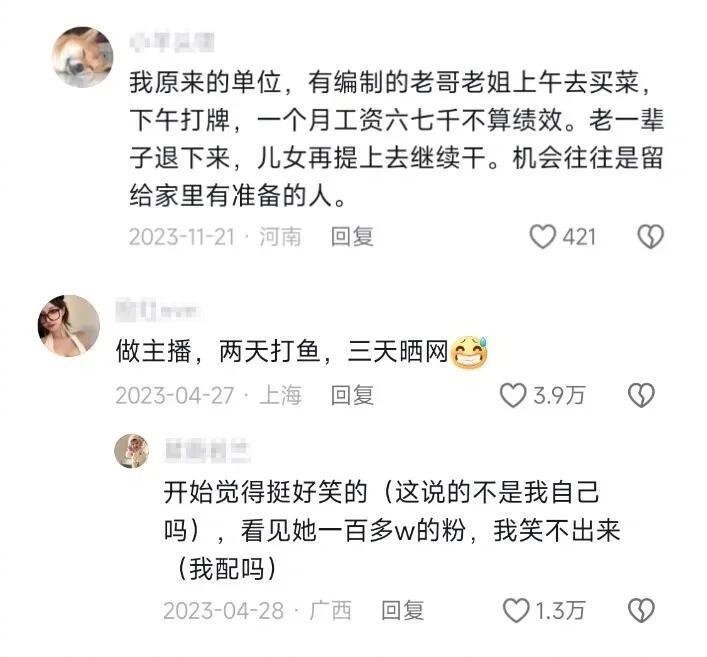The width and height of the screenshot is (707, 657).
Task: Click the sweating laughing emoji
Action: (x=469, y=352)
